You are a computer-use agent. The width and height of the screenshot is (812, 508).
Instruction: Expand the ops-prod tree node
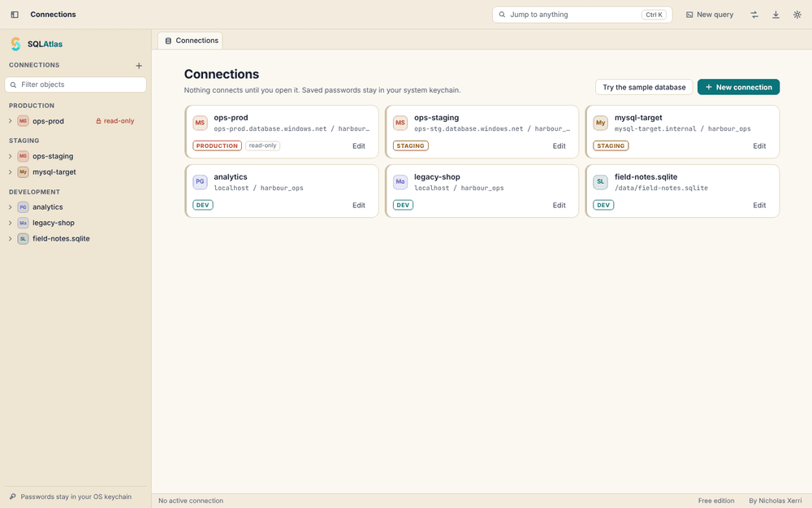pos(11,121)
